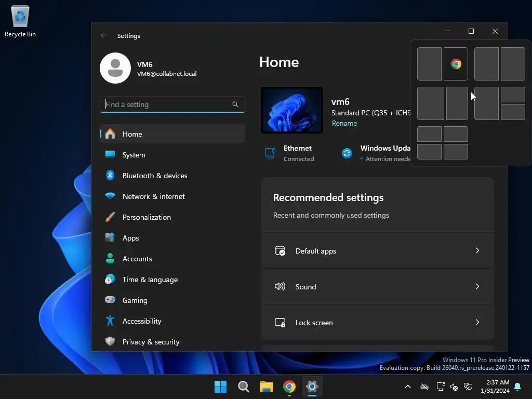
Task: Snap window to top-left quadrant layout zone
Action: tap(429, 135)
